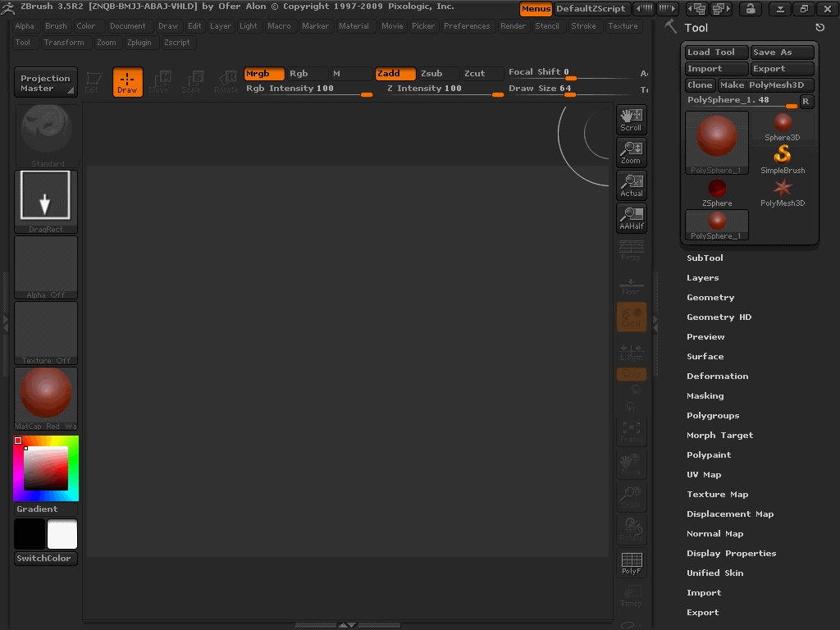Select the white color swatch

click(x=62, y=534)
